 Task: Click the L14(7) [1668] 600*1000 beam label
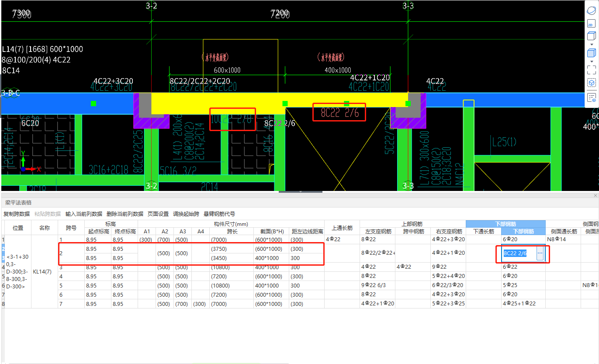(42, 49)
